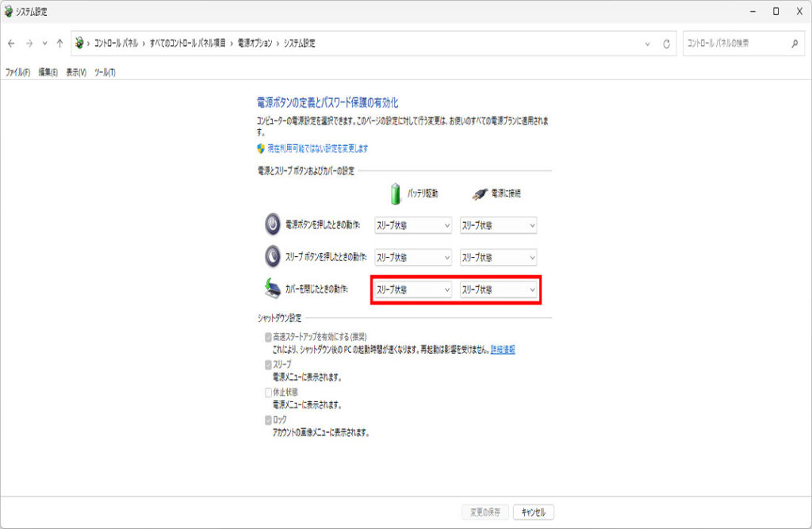Click the up one level arrow
Viewport: 812px width, 529px height.
coord(59,44)
